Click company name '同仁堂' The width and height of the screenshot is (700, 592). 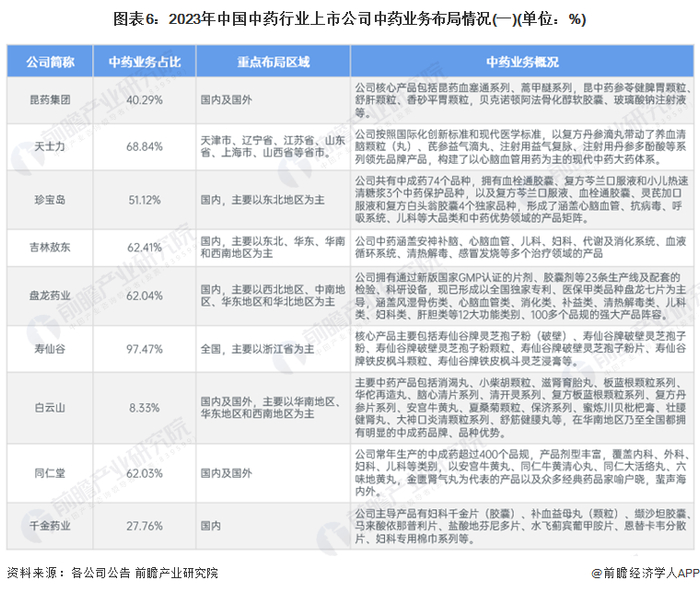(50, 473)
